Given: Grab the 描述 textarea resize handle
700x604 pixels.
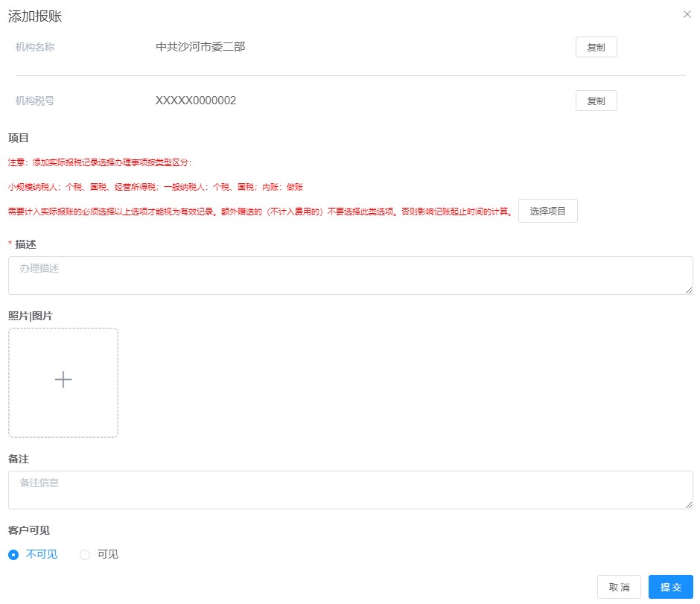Looking at the screenshot, I should point(689,290).
